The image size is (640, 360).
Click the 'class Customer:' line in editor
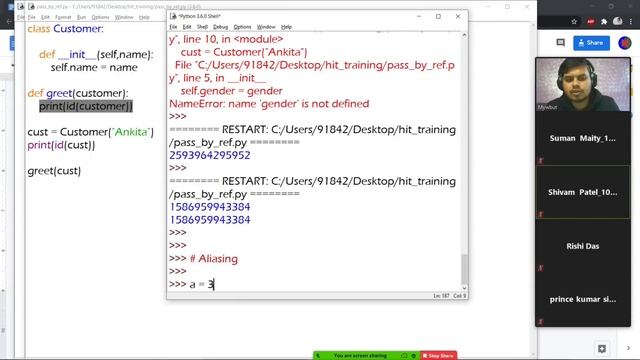(65, 29)
